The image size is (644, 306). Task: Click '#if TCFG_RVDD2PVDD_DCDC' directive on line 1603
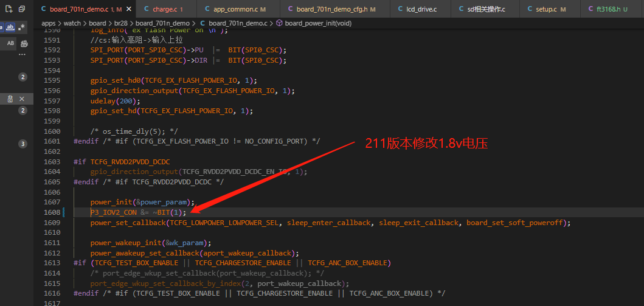[122, 162]
